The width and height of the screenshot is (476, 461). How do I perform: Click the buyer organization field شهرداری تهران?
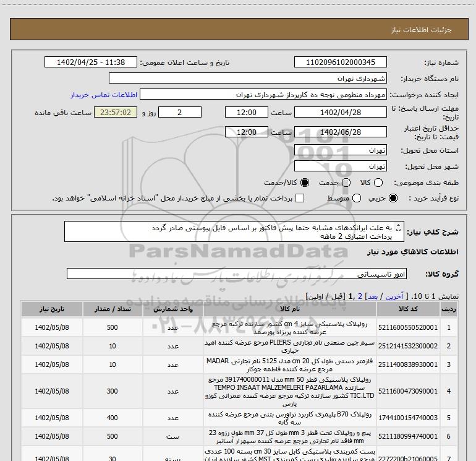(x=248, y=79)
